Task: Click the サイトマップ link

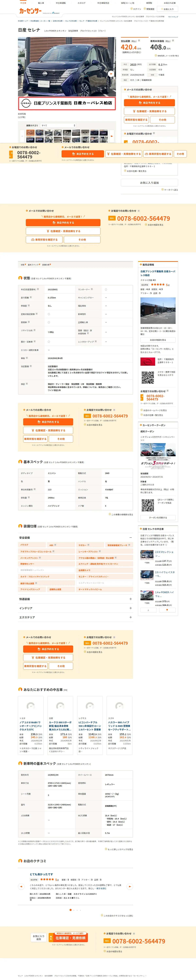Action: [x=173, y=17]
